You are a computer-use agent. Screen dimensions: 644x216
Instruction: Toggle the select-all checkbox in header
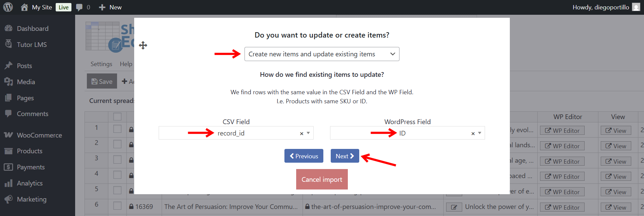click(x=117, y=117)
